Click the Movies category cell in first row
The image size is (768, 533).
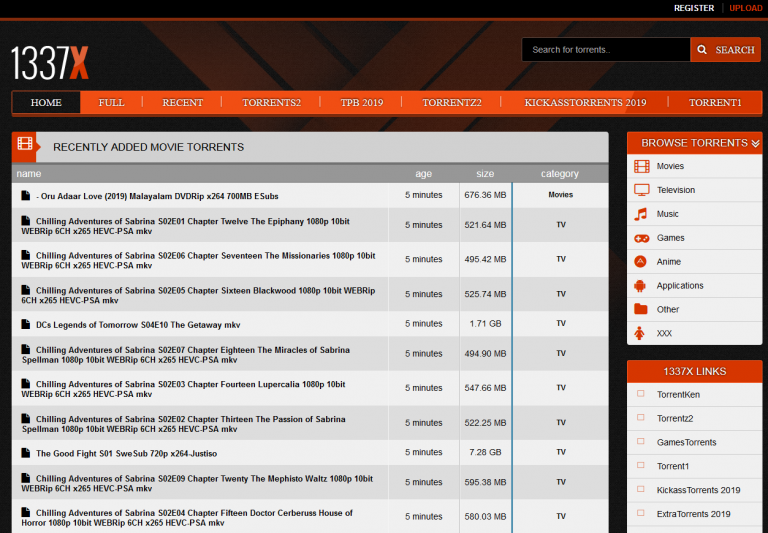560,194
